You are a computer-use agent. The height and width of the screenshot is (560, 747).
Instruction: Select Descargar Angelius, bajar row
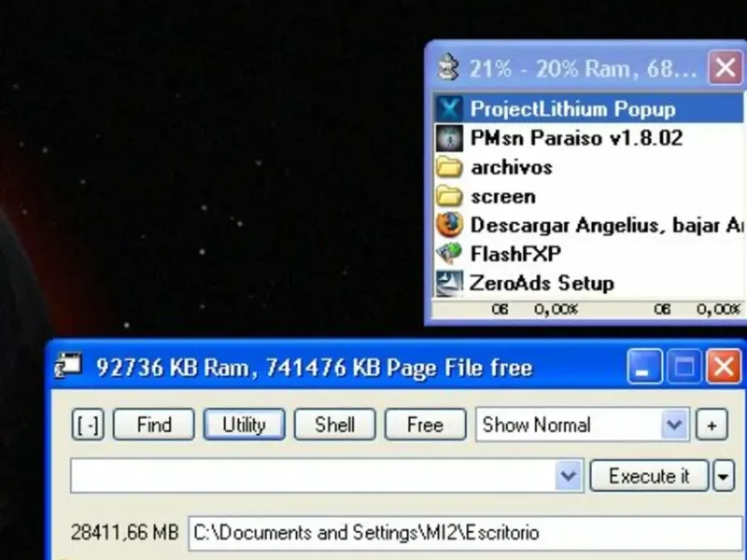pyautogui.click(x=588, y=225)
